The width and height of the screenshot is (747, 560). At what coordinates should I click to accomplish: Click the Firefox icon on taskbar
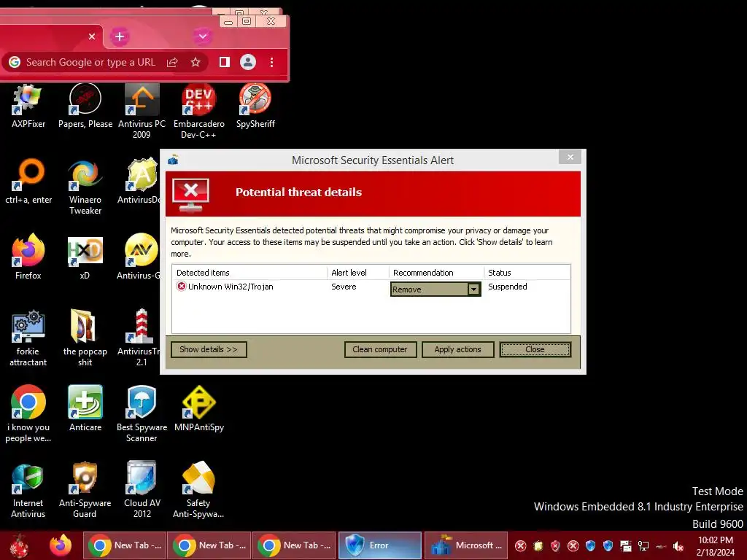click(x=61, y=545)
